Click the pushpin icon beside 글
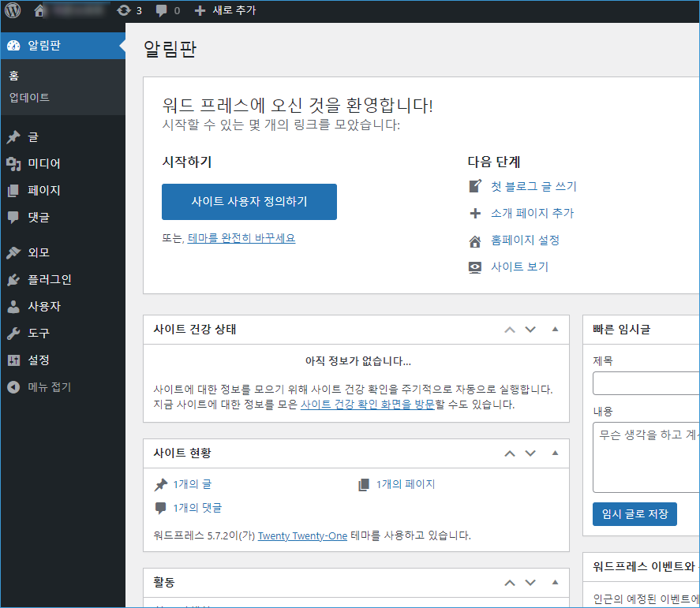700x608 pixels. pyautogui.click(x=13, y=137)
